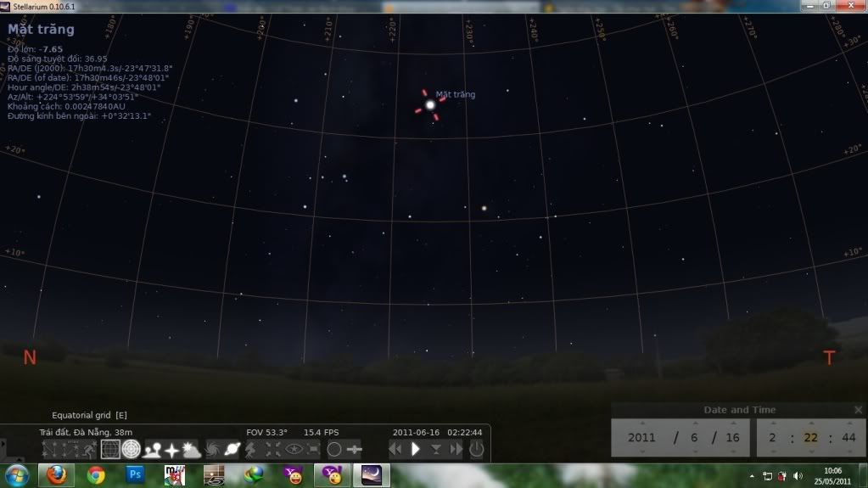Click the increase time speed button
868x488 pixels.
pos(456,449)
